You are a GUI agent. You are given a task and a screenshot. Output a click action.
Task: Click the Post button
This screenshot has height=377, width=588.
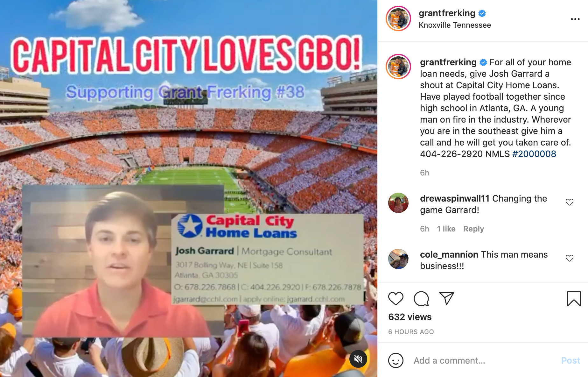570,360
